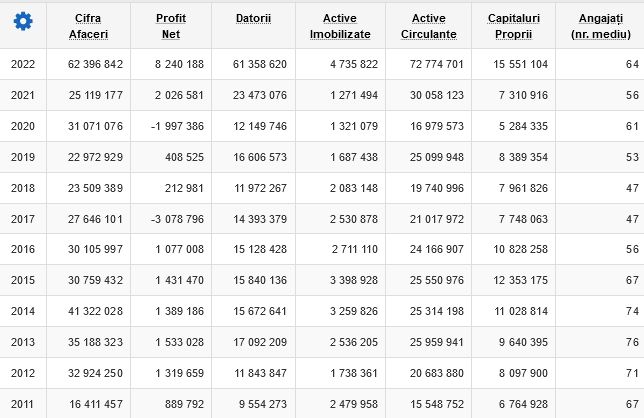The image size is (644, 418).
Task: Click the Active Imobilizate header
Action: 340,26
